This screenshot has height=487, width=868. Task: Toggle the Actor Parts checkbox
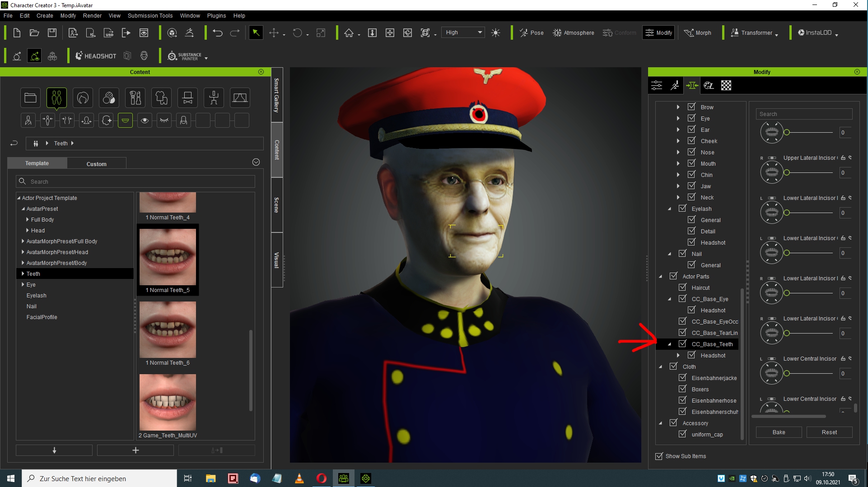pyautogui.click(x=673, y=276)
